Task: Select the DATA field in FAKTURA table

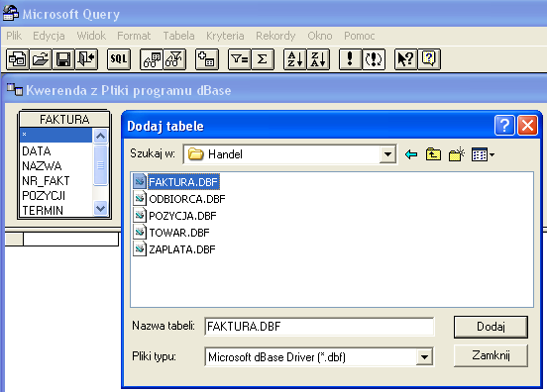Action: (x=56, y=150)
